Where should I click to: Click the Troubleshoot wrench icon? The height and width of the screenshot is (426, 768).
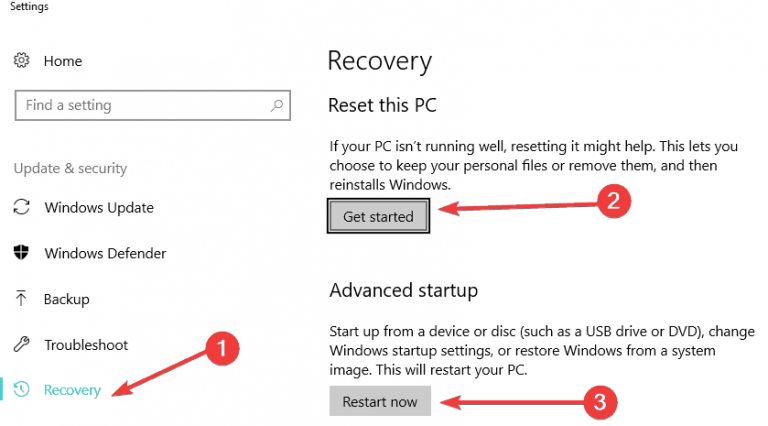(22, 344)
